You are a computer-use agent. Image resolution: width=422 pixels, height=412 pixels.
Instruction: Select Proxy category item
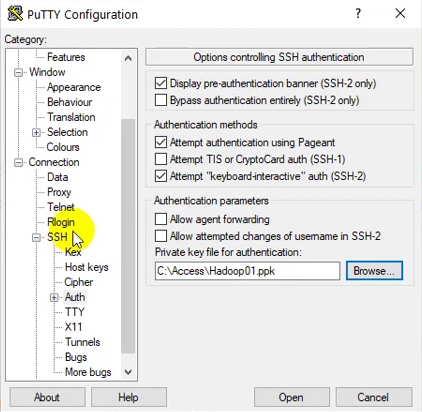pyautogui.click(x=59, y=192)
